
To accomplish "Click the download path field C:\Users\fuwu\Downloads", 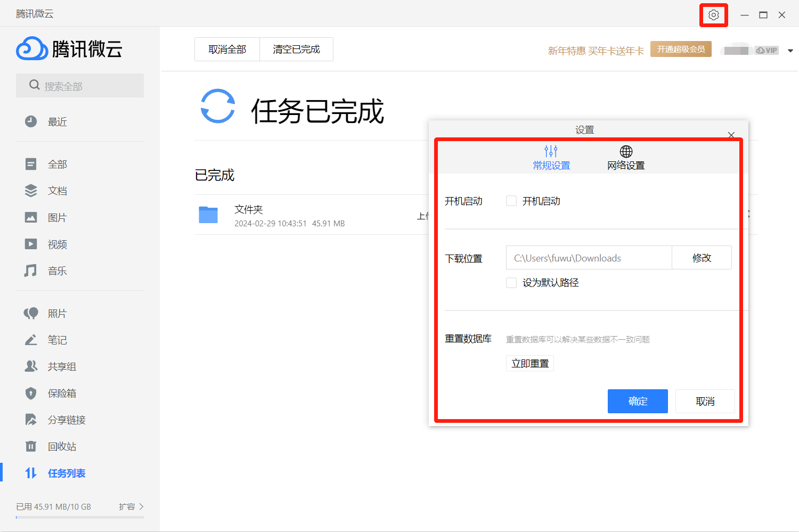I will [x=589, y=258].
